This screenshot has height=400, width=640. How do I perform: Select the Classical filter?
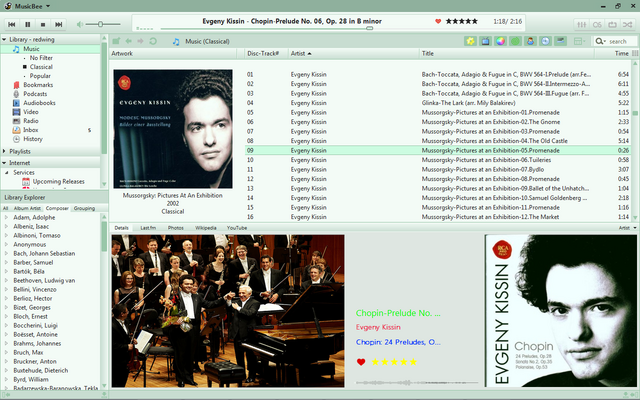(41, 67)
